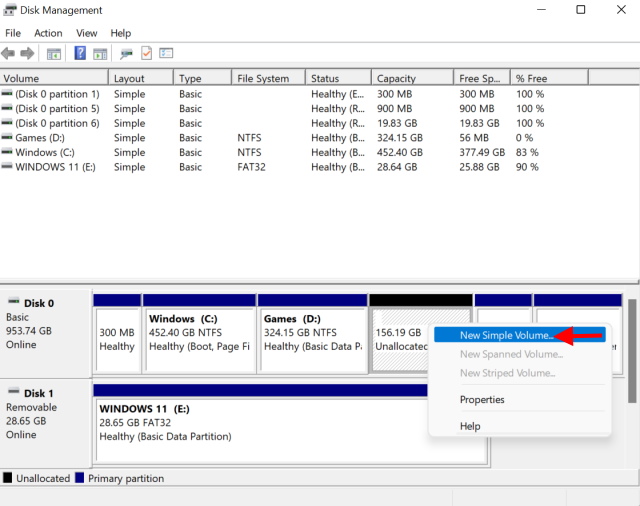
Task: Click Show/Hide Console Tree toolbar icon
Action: [x=53, y=53]
